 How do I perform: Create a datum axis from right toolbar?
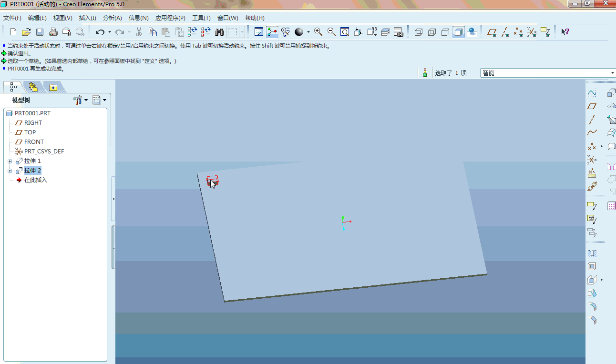coord(592,120)
